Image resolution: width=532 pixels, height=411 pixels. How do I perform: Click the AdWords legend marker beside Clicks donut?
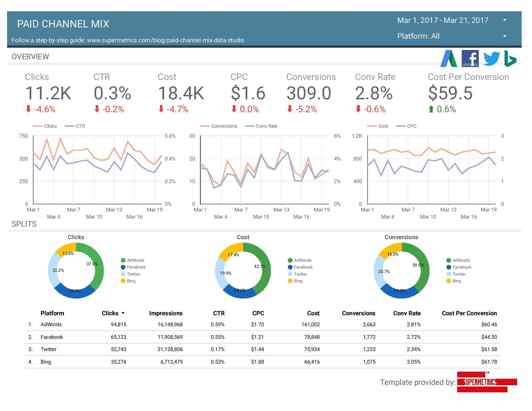pos(123,260)
